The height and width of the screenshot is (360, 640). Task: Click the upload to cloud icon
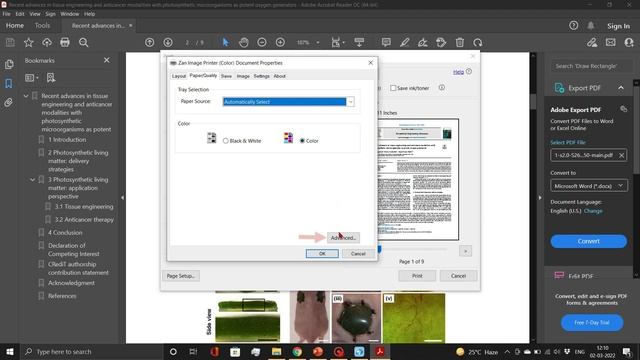coord(47,42)
